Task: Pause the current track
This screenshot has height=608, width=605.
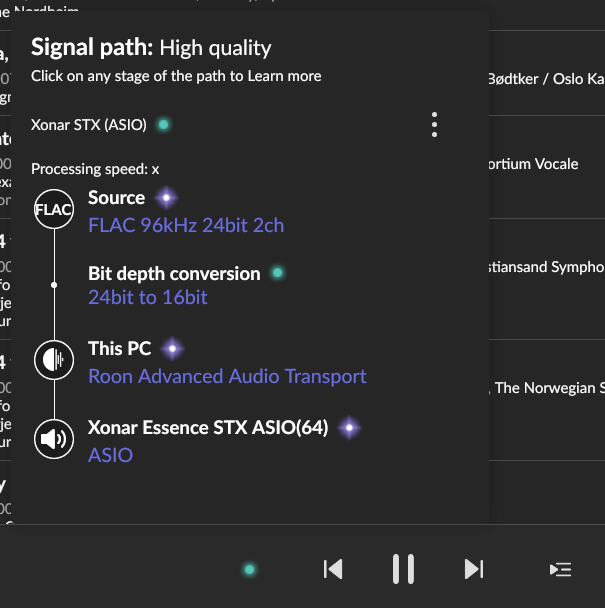Action: pos(403,569)
